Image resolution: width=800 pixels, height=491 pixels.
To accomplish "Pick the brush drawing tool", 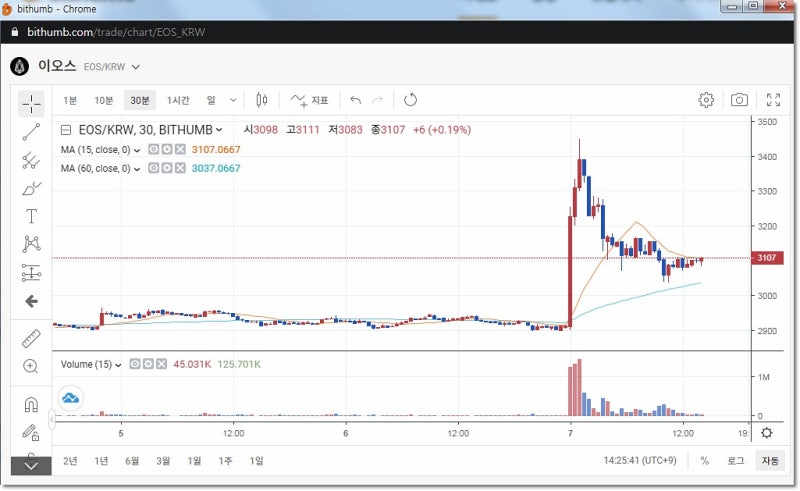I will point(31,188).
